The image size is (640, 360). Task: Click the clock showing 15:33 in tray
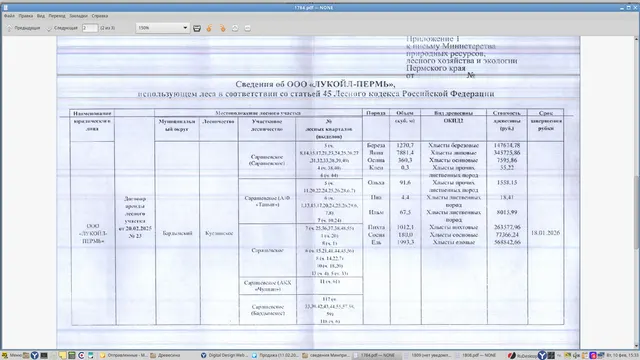622,356
